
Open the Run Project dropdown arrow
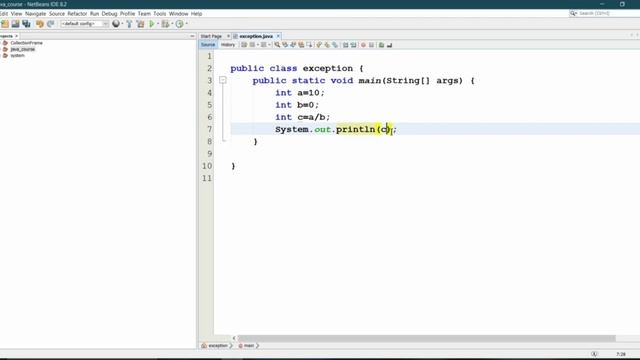158,24
